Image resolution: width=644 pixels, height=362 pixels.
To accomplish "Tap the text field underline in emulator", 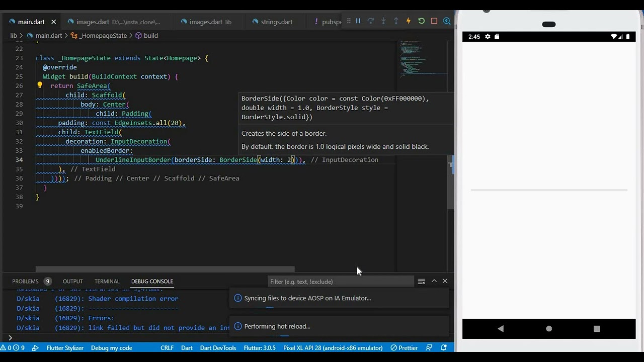I will coord(548,190).
